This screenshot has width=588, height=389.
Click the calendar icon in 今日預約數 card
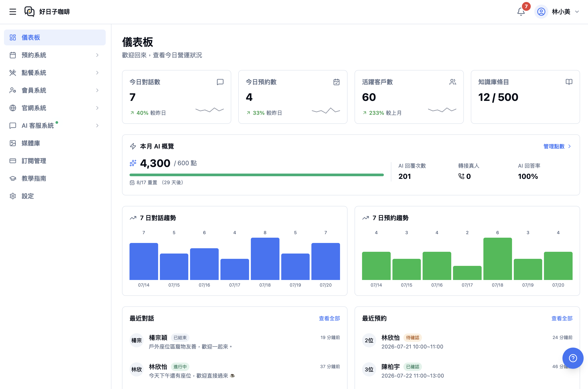point(336,82)
